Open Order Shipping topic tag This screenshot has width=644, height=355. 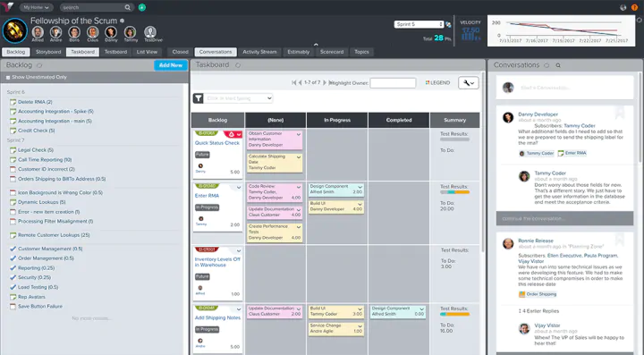(538, 294)
